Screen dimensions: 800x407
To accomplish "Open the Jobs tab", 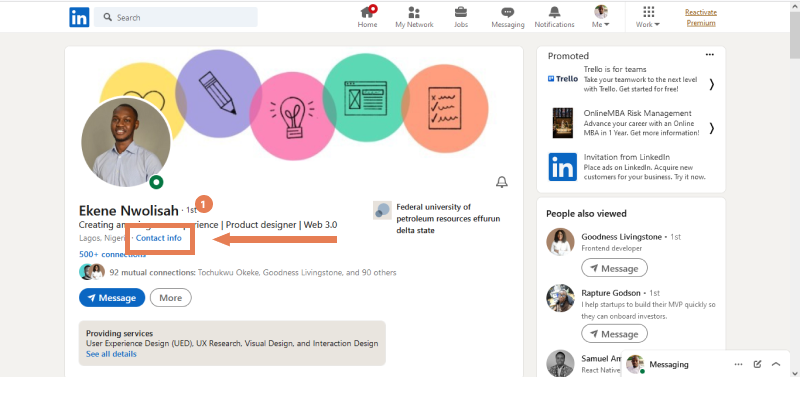I will pyautogui.click(x=461, y=17).
